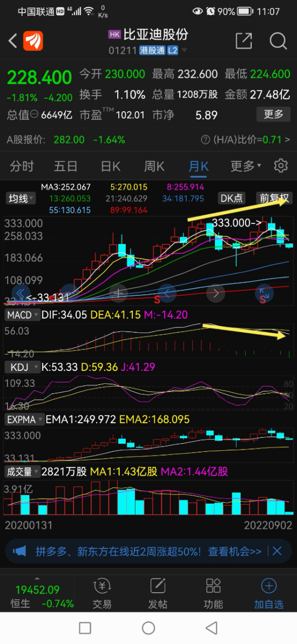Close the promotional banner
The height and width of the screenshot is (644, 297).
277,551
